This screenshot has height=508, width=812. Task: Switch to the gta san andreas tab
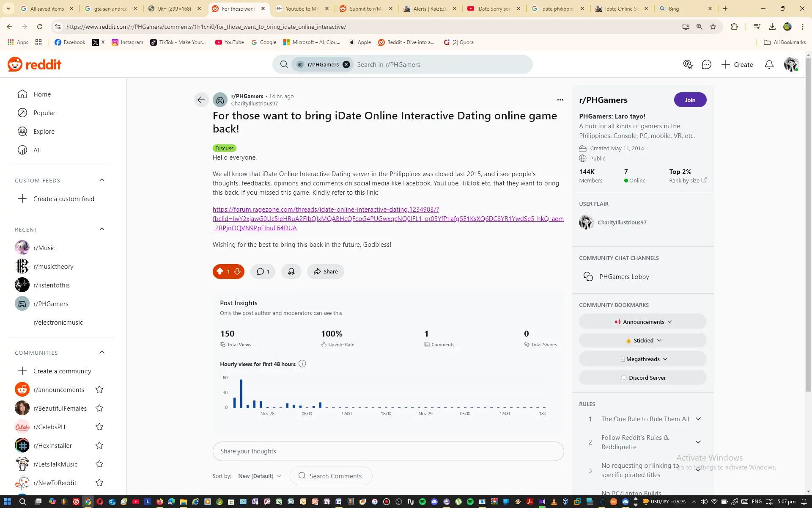coord(111,8)
